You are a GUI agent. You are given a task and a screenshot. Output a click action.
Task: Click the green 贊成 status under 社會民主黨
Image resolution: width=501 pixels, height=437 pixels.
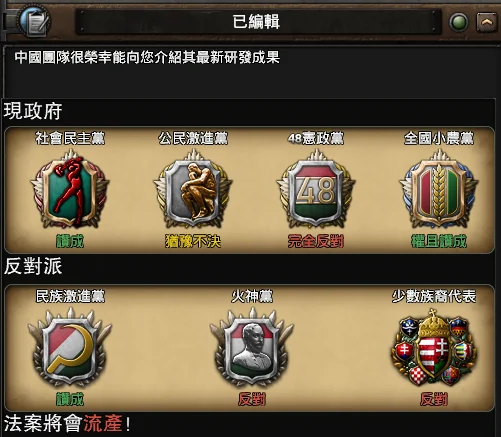[70, 241]
